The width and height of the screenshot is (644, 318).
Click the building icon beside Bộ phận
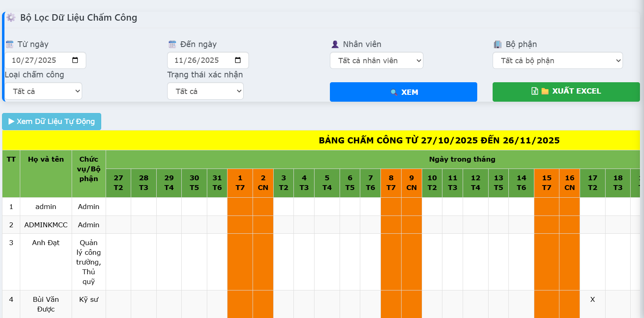tap(497, 44)
